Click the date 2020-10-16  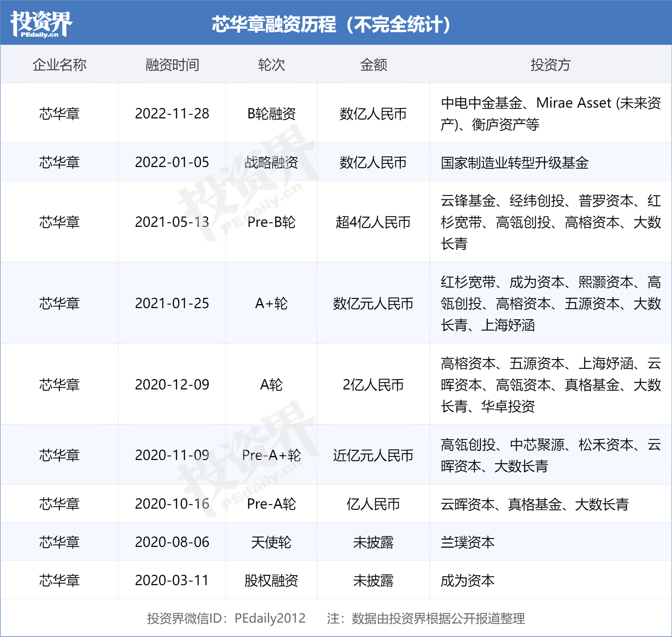click(172, 504)
